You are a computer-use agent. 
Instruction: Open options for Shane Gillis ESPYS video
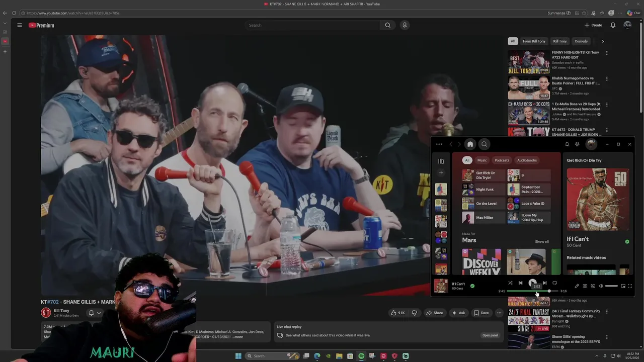[607, 337]
